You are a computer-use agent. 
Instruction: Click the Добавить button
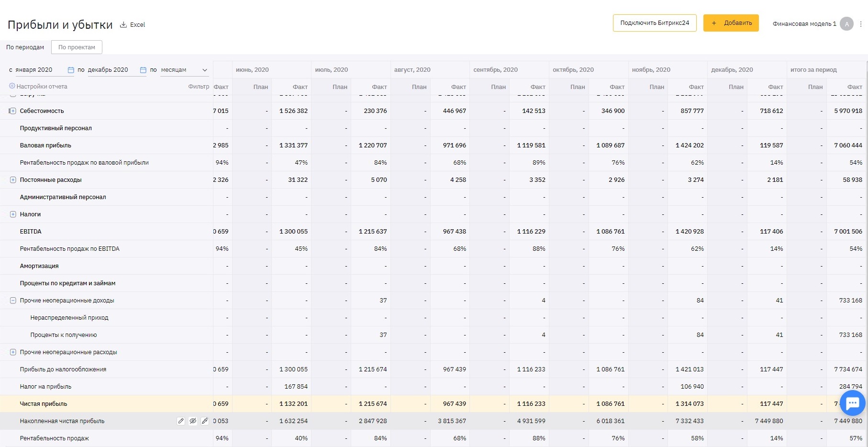731,23
